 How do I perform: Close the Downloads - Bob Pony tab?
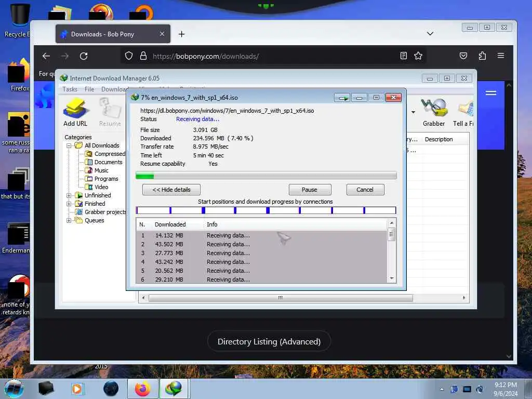(x=162, y=34)
